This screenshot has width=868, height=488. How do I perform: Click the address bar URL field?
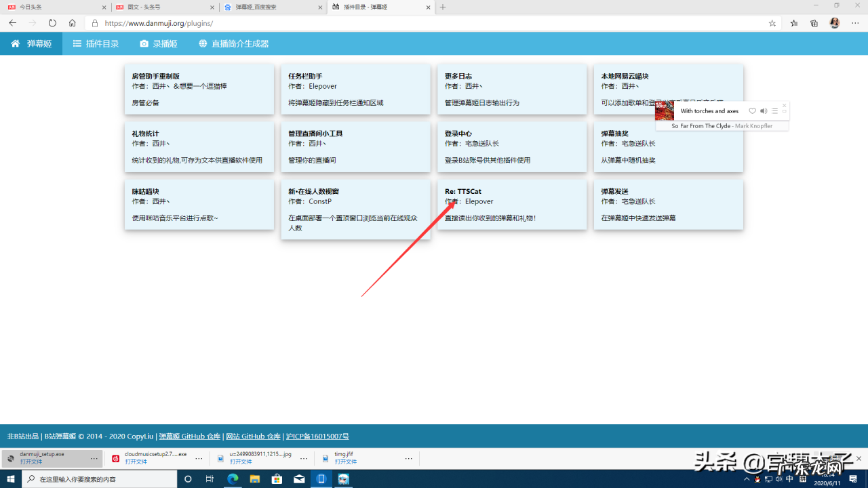(407, 23)
